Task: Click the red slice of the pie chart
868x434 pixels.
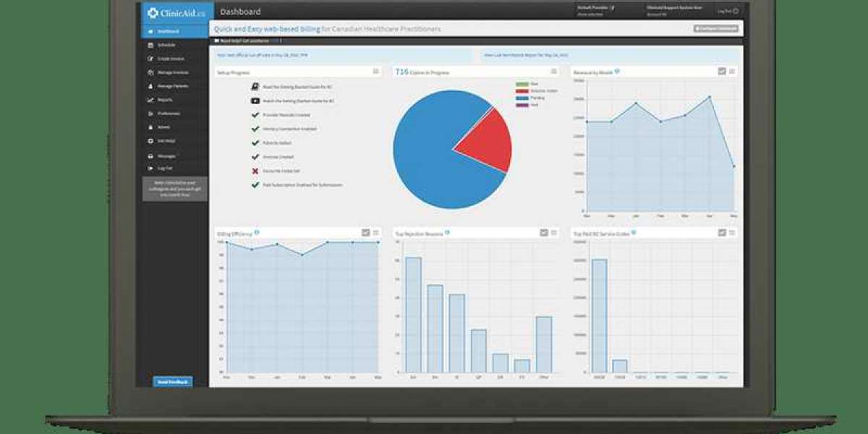Action: (488, 142)
